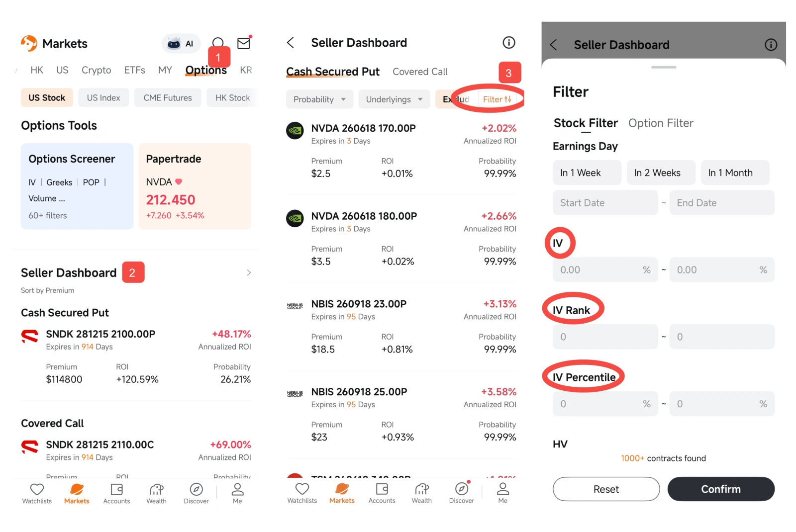
Task: Open Accounts in the put list screen nav bar
Action: pos(382,493)
